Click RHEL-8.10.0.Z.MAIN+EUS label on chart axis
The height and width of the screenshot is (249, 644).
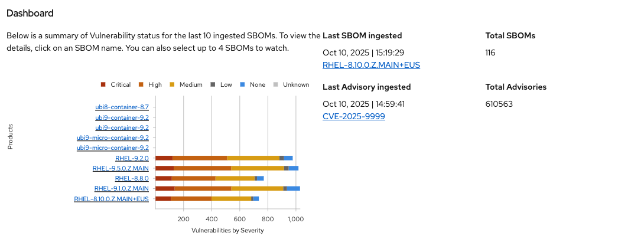[x=111, y=199]
